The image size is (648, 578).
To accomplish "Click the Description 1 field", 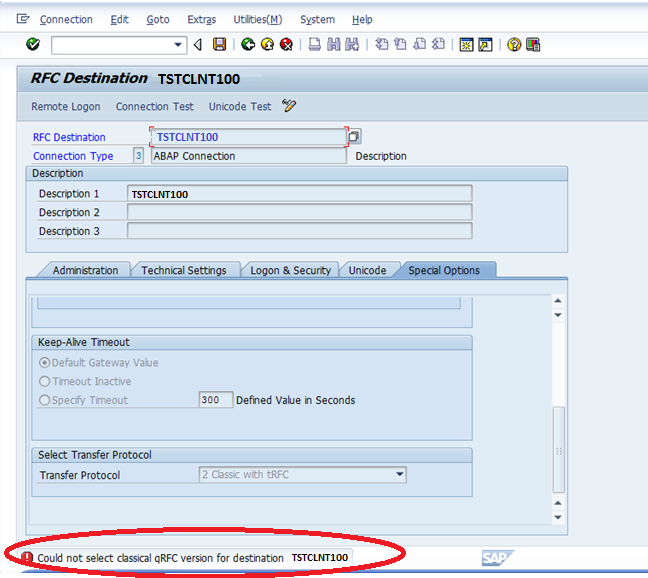I will [299, 194].
